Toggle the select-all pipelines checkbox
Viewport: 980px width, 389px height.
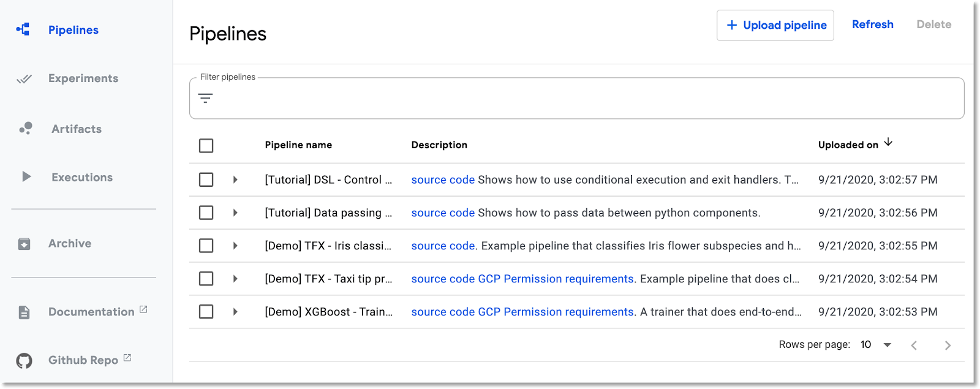(x=206, y=146)
